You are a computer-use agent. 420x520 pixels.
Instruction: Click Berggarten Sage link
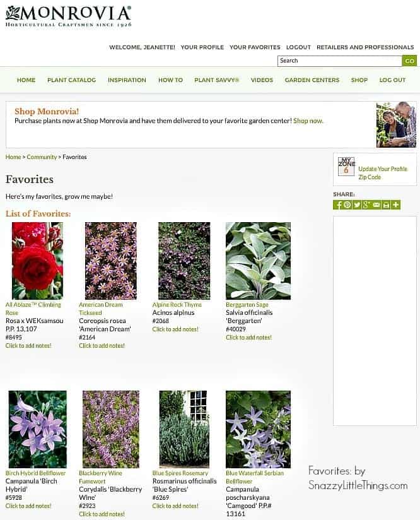click(247, 304)
